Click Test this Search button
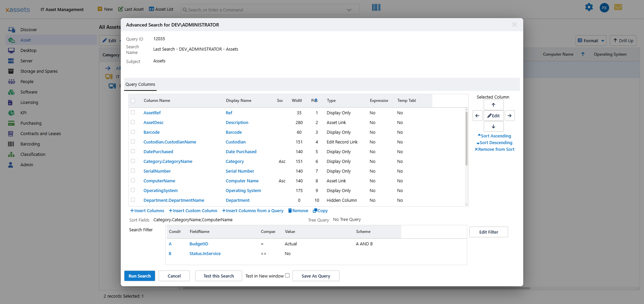644x304 pixels. click(x=219, y=276)
